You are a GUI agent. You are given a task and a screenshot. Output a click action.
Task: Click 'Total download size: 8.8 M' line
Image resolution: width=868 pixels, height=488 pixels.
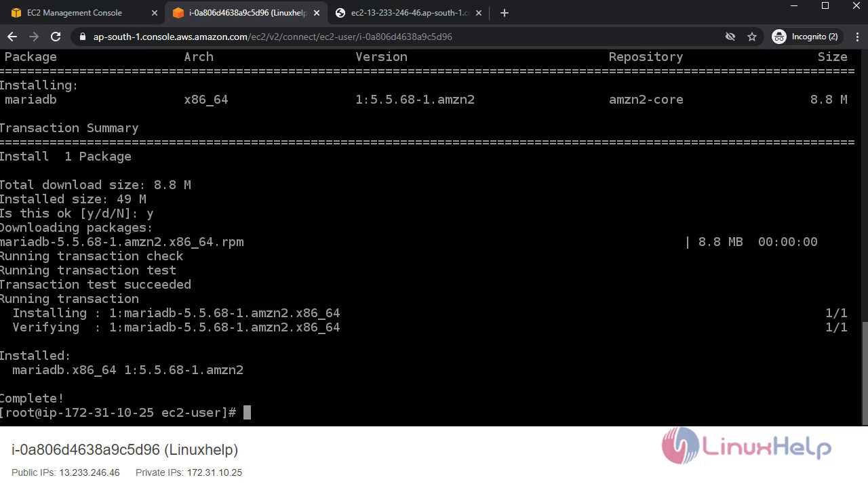coord(95,185)
